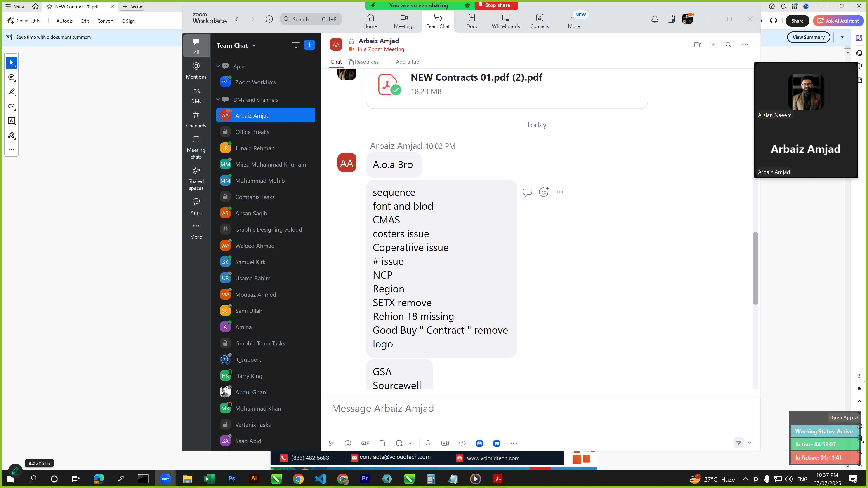Open chat with Samuel Kirk
The width and height of the screenshot is (868, 488).
(266, 262)
